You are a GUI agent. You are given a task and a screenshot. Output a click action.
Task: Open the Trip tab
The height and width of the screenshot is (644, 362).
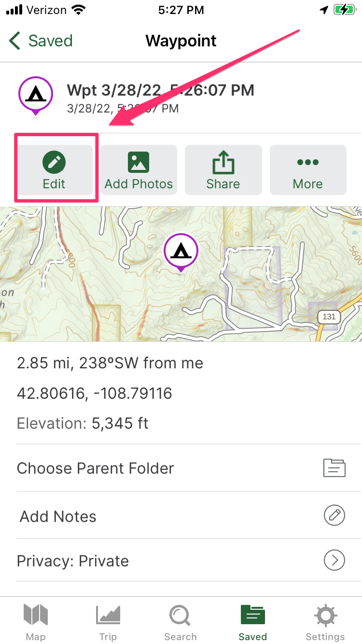point(108,622)
